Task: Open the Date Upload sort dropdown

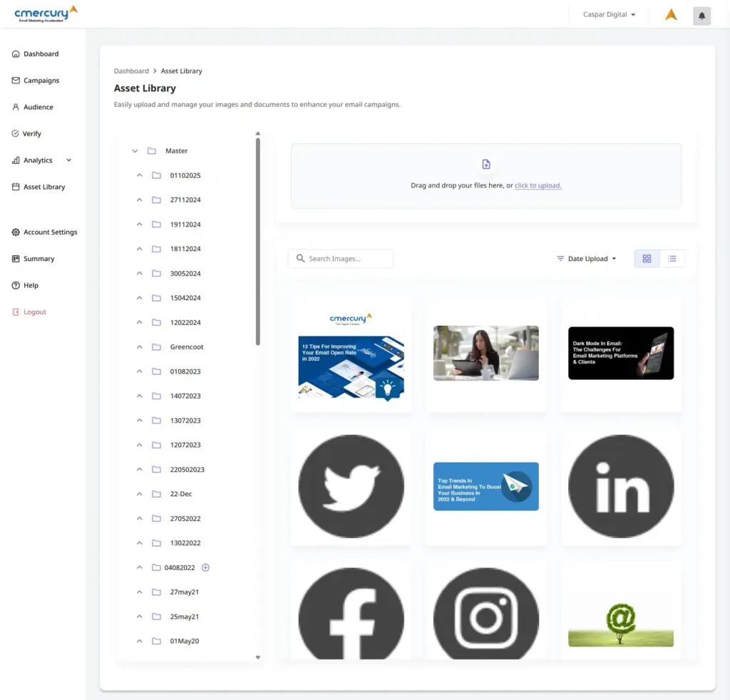Action: tap(586, 259)
